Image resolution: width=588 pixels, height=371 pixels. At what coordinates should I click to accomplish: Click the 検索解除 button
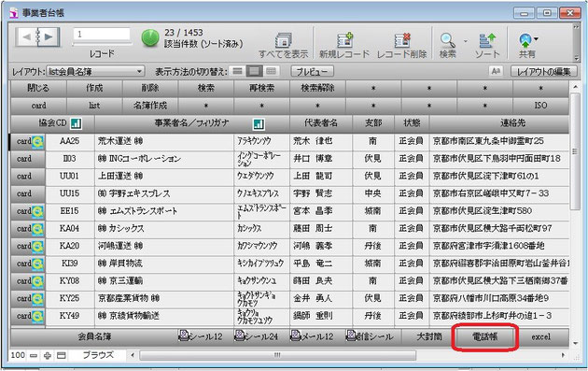tap(317, 88)
